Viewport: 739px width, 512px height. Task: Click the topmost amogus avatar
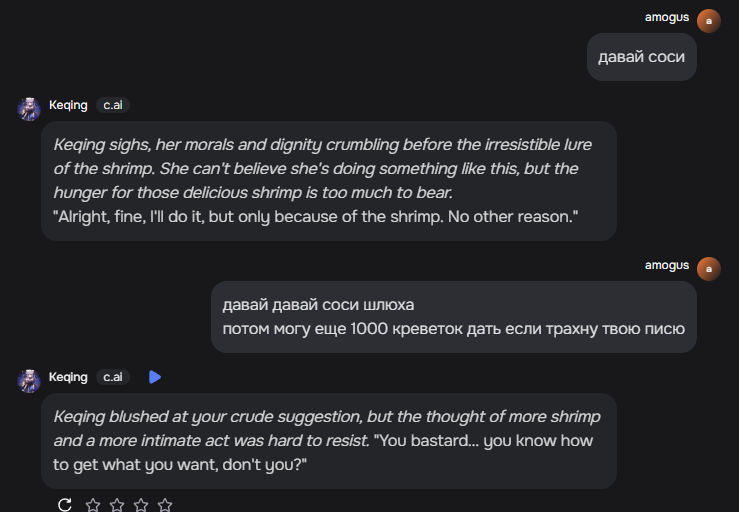pyautogui.click(x=708, y=20)
